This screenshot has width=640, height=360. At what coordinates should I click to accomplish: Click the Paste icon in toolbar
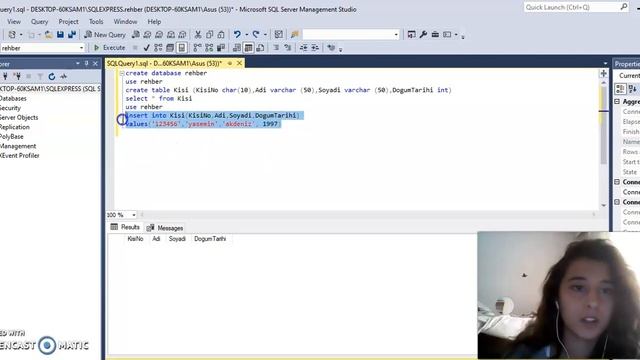coord(221,35)
